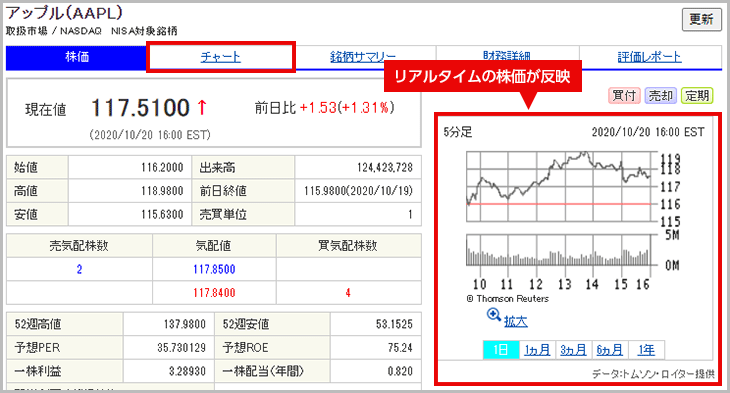The height and width of the screenshot is (393, 730).
Task: Click the 買付 buy button
Action: point(624,95)
